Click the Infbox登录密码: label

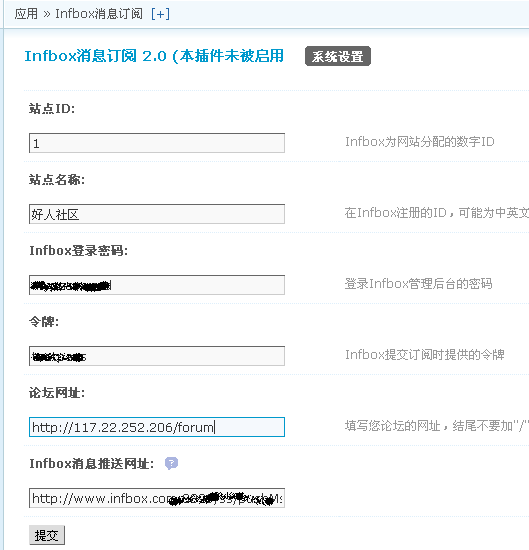(x=79, y=250)
